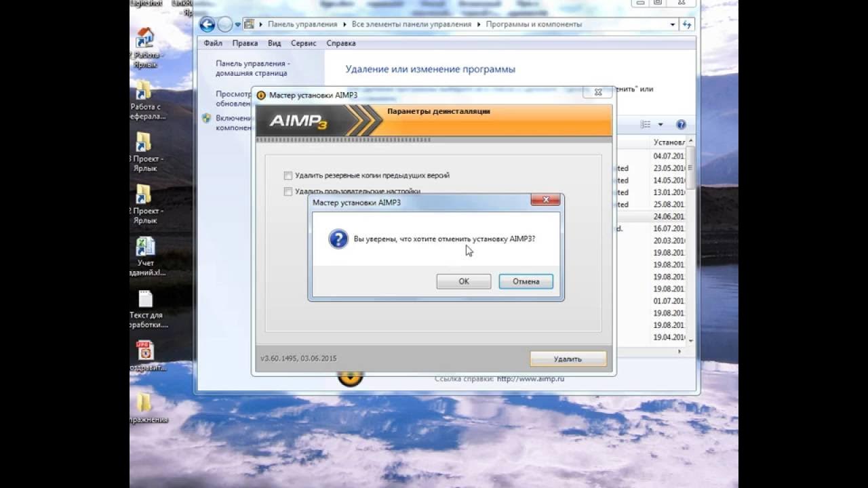Select JPG image file icon on desktop
Viewport: 868px width, 488px height.
click(145, 355)
